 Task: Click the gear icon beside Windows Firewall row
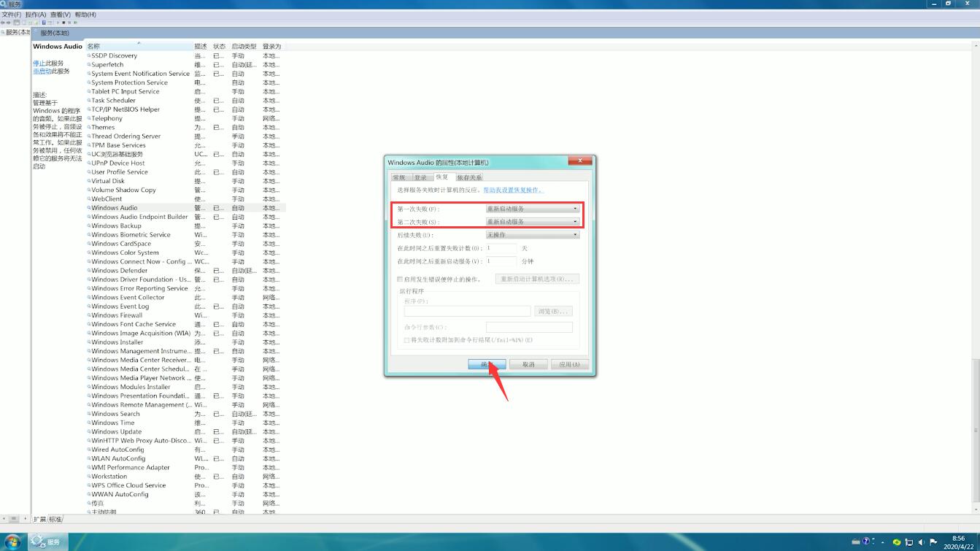[x=89, y=316]
